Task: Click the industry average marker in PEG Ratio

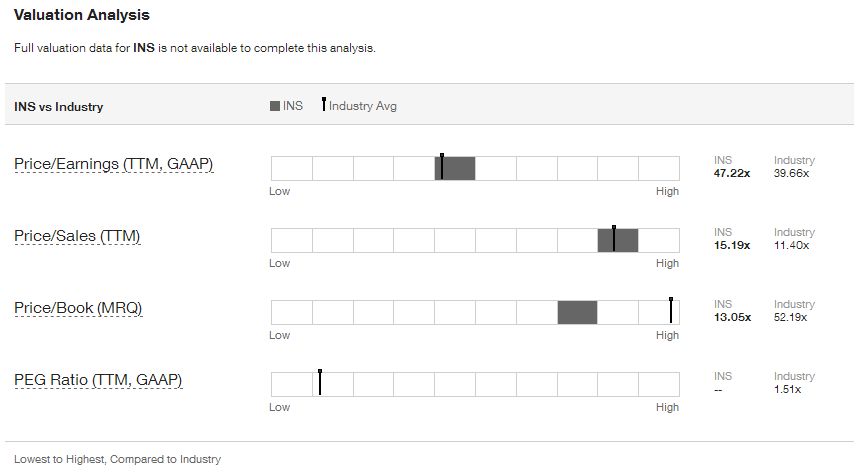Action: 320,382
